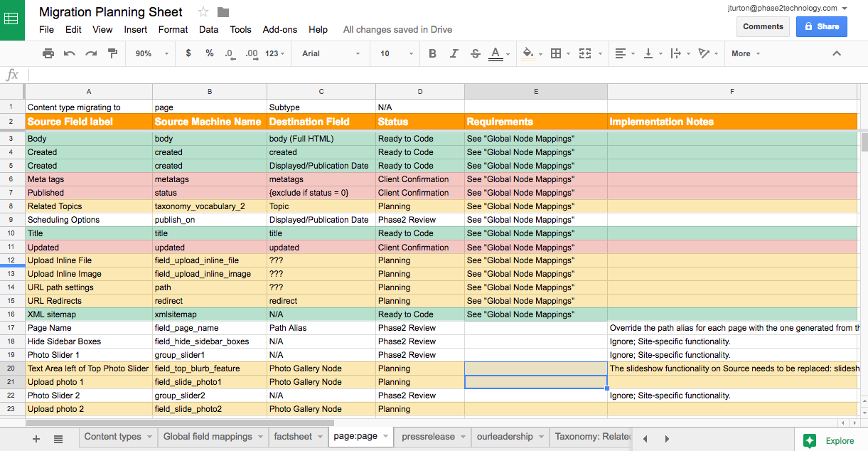Open the View menu
This screenshot has width=868, height=451.
click(102, 29)
